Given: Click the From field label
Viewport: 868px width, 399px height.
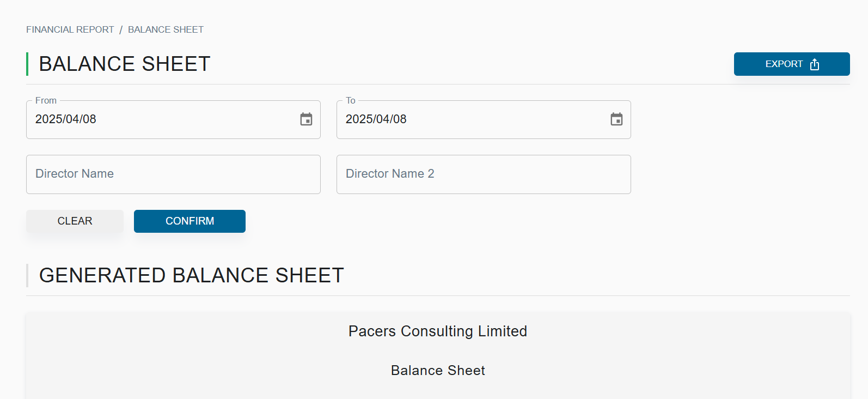Looking at the screenshot, I should [x=46, y=100].
